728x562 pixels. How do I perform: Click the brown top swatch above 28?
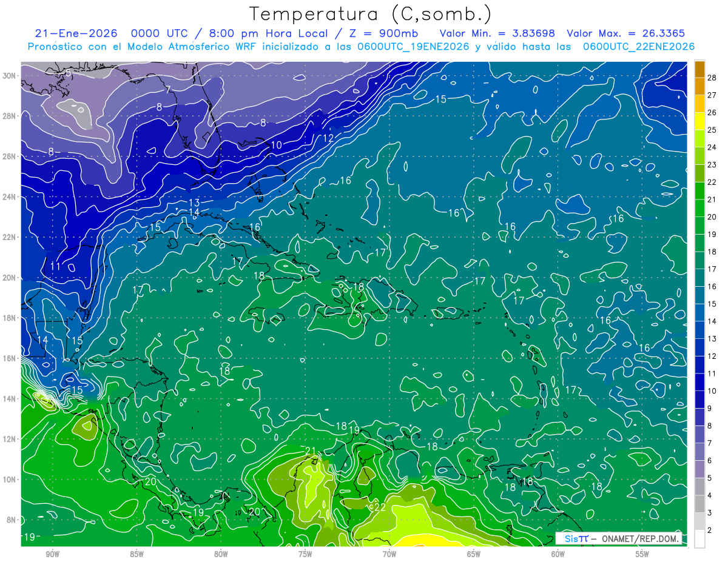click(699, 69)
